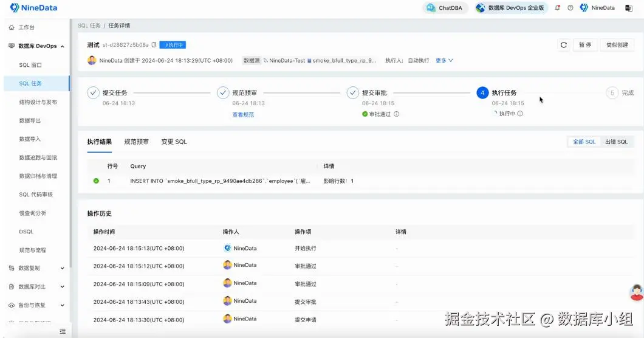Image resolution: width=644 pixels, height=338 pixels.
Task: Click timestamp 2024-06-24 18:15:12 in history
Action: pyautogui.click(x=139, y=266)
